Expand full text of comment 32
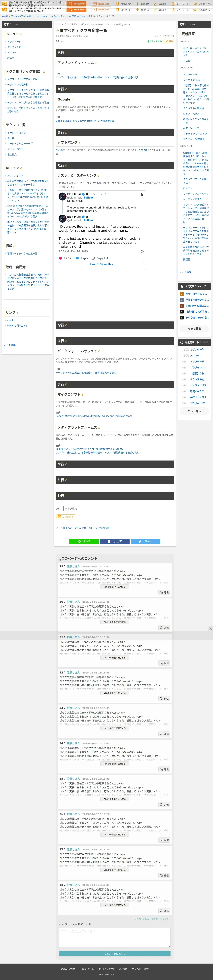This screenshot has width=213, height=980. (x=115, y=693)
